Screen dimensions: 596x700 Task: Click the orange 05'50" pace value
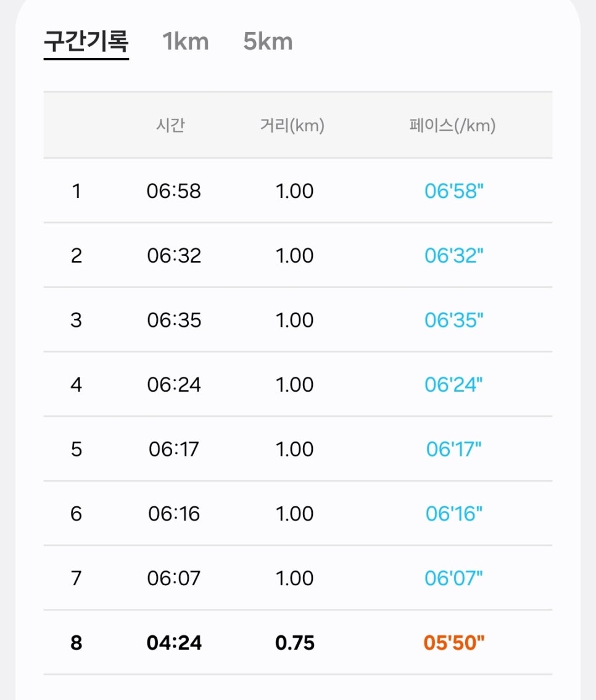click(x=453, y=643)
